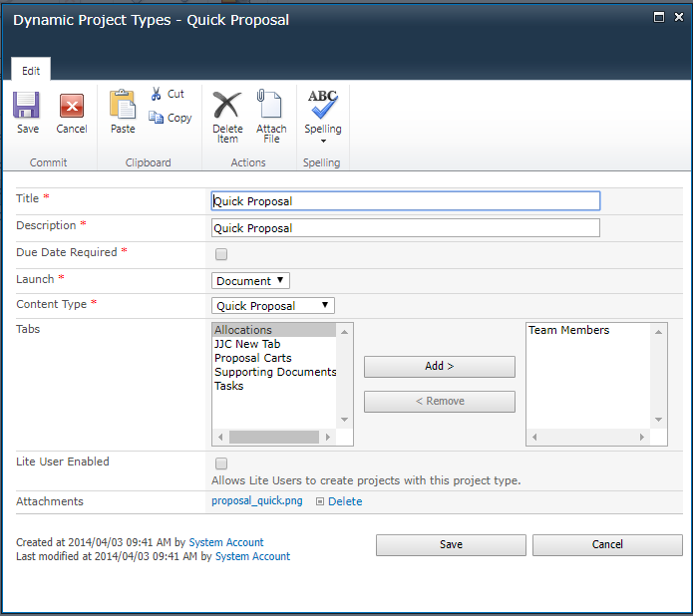
Task: Click the Add > button
Action: (x=440, y=367)
